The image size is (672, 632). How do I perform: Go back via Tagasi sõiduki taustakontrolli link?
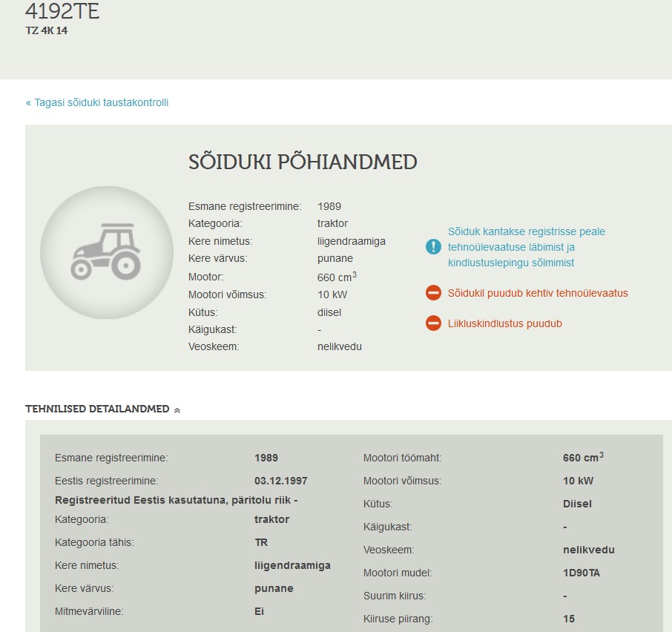click(x=97, y=102)
